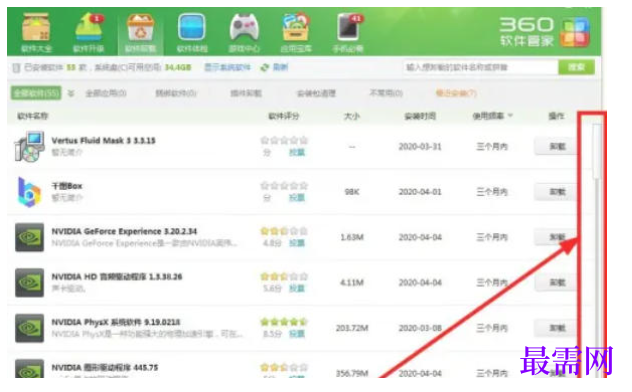Uninstall Vertus Fluid Mask 3 with 卸载
Image resolution: width=632 pixels, height=392 pixels.
557,146
